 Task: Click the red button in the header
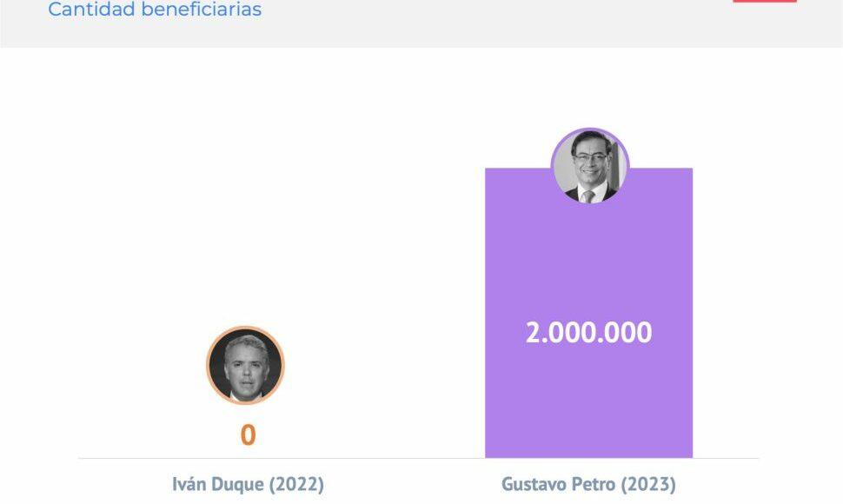765,1
